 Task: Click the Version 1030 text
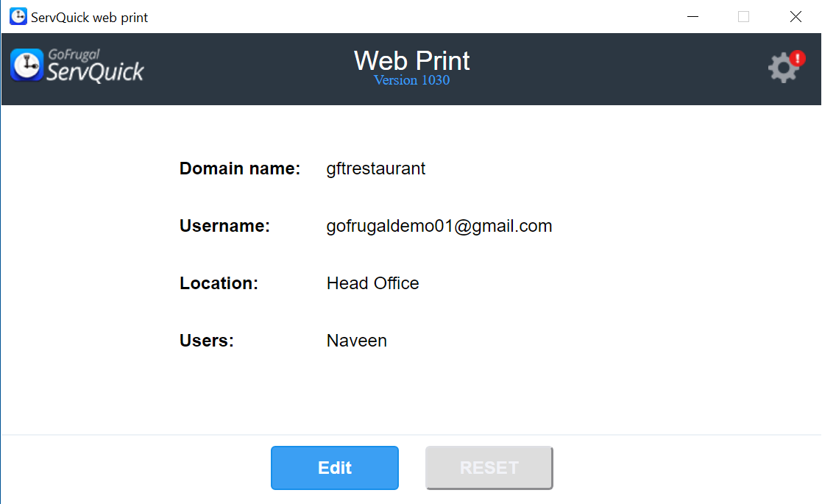411,80
